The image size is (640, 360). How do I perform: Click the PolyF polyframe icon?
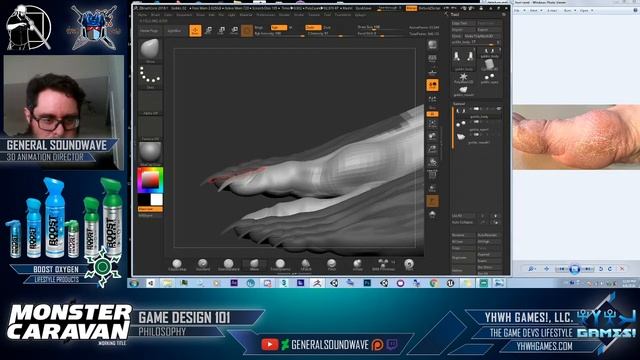point(432,175)
